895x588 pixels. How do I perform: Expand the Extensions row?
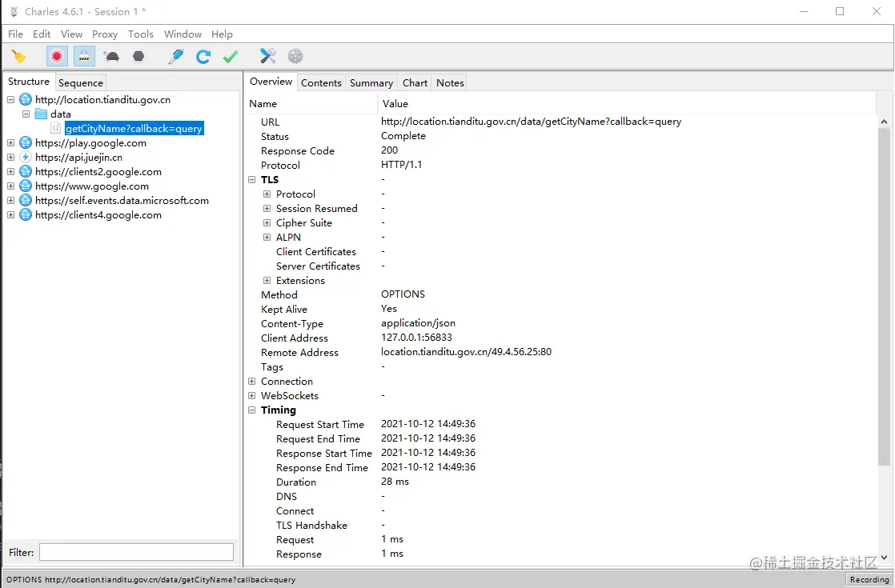(267, 281)
